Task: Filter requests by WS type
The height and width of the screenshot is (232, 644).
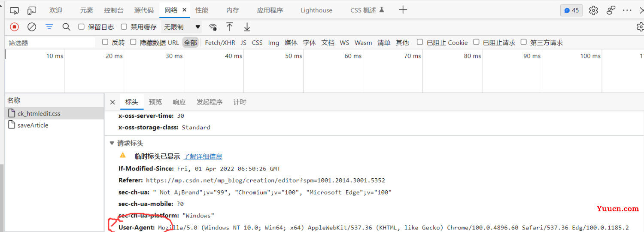Action: click(x=344, y=43)
